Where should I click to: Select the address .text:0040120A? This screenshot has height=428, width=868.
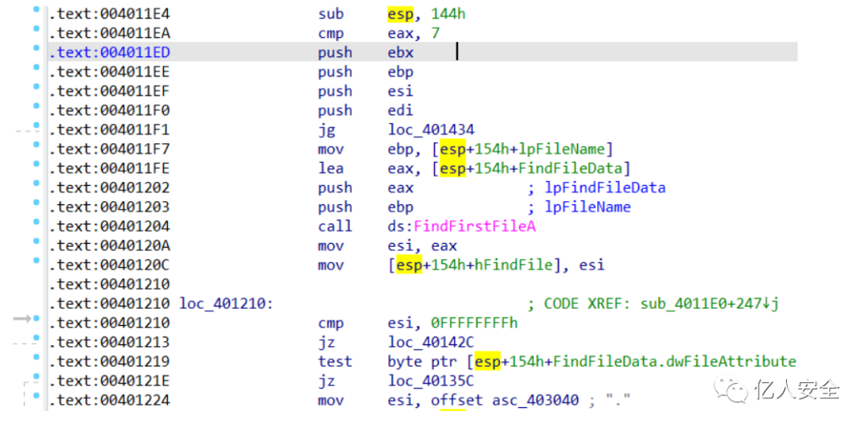(x=109, y=245)
